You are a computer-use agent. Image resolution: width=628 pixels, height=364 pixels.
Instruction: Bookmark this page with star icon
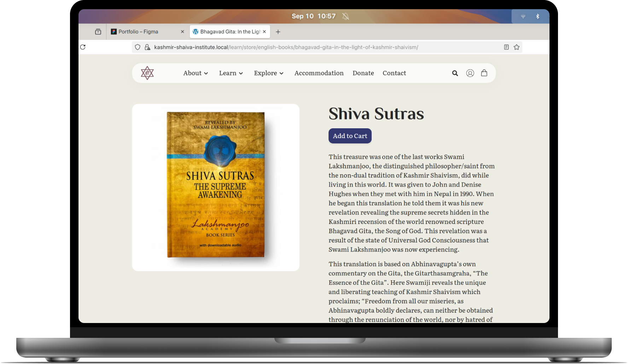coord(517,47)
